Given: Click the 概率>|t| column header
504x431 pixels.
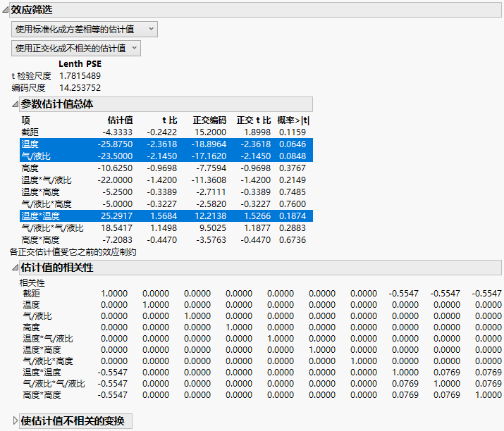Looking at the screenshot, I should coord(293,120).
